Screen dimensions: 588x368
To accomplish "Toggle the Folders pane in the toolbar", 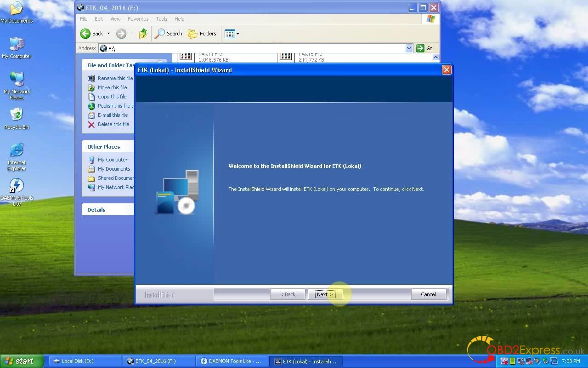I will pyautogui.click(x=202, y=34).
